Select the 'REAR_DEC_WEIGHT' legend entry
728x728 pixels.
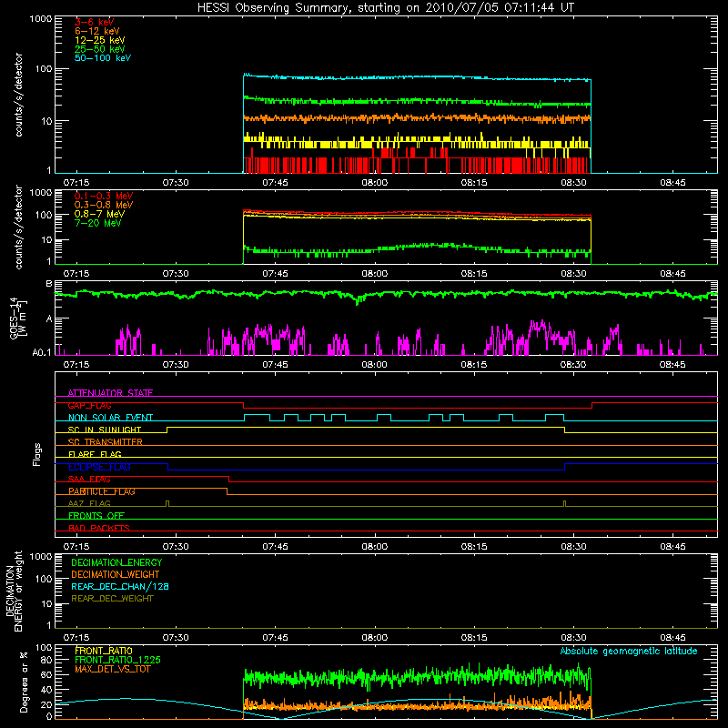pos(112,599)
